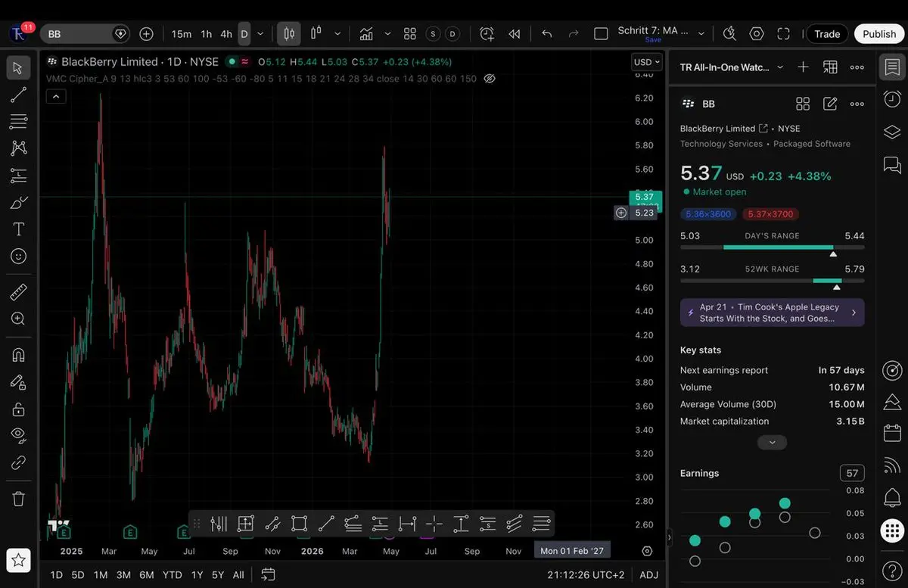Screen dimensions: 908x588
Task: Open Indicators chart icon in top toolbar
Action: (366, 34)
